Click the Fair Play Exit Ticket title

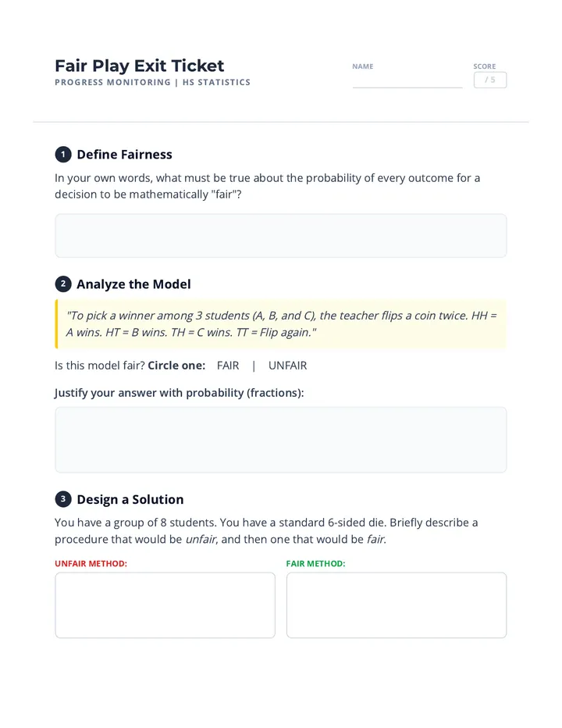140,66
